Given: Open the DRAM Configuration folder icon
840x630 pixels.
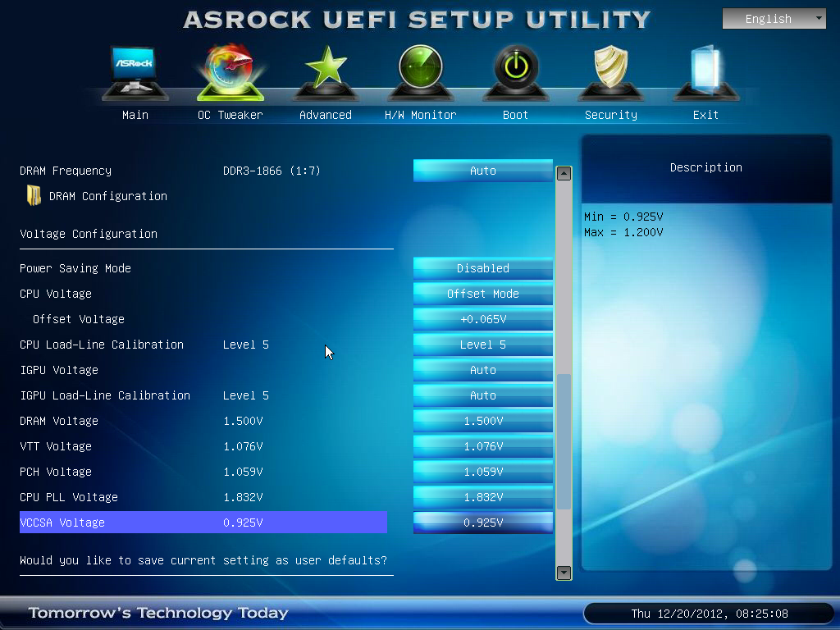Looking at the screenshot, I should point(34,195).
